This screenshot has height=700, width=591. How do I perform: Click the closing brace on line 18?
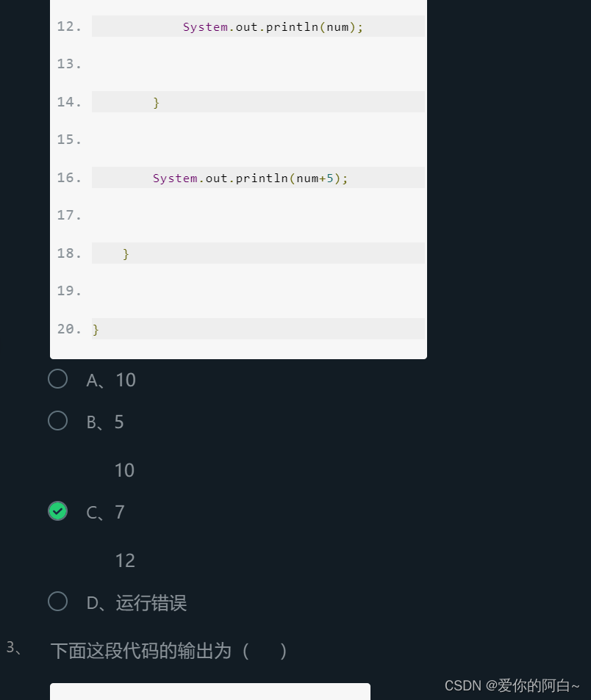pyautogui.click(x=126, y=253)
